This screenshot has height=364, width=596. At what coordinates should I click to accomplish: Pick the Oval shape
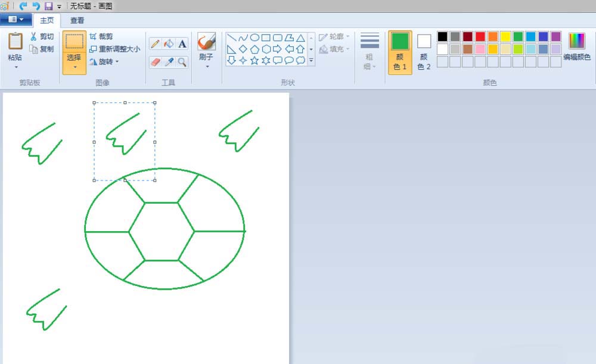click(254, 38)
